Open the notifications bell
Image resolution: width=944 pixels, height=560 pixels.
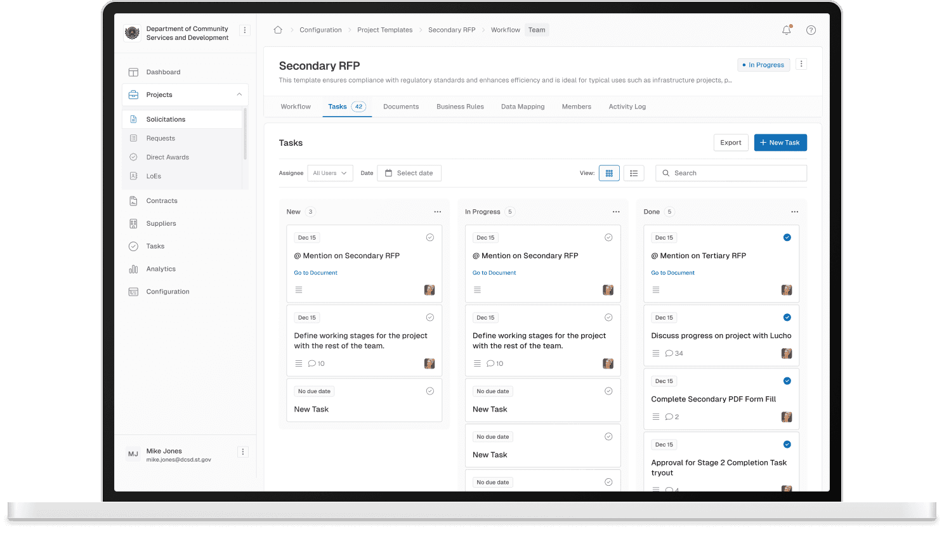[787, 30]
